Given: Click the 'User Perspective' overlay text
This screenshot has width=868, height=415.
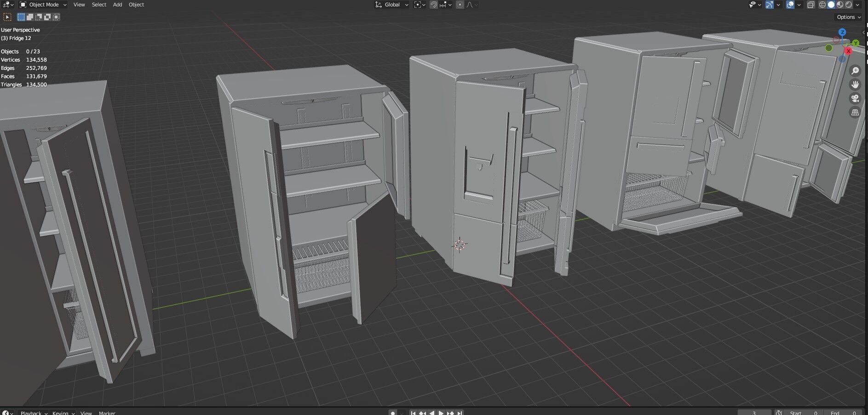Looking at the screenshot, I should [20, 30].
